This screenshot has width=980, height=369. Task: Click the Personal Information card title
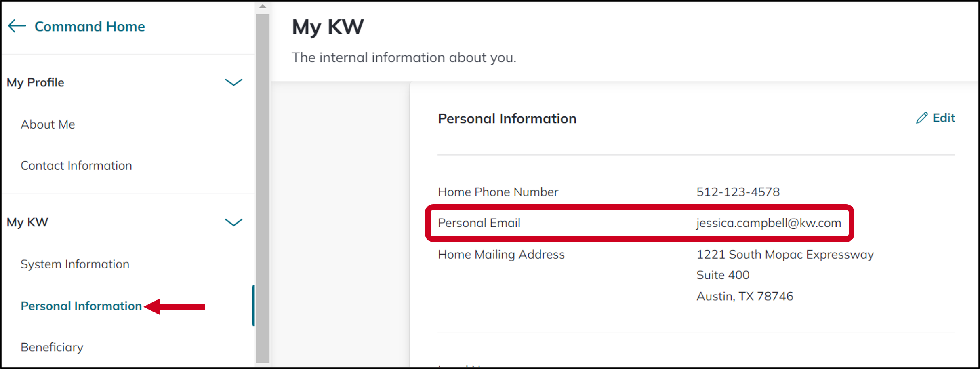click(x=507, y=118)
